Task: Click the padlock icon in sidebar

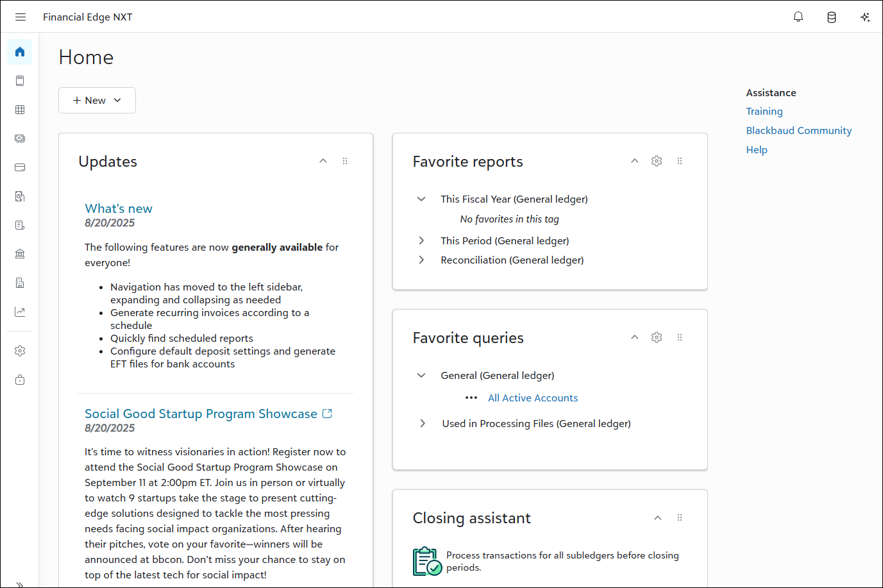Action: (20, 380)
